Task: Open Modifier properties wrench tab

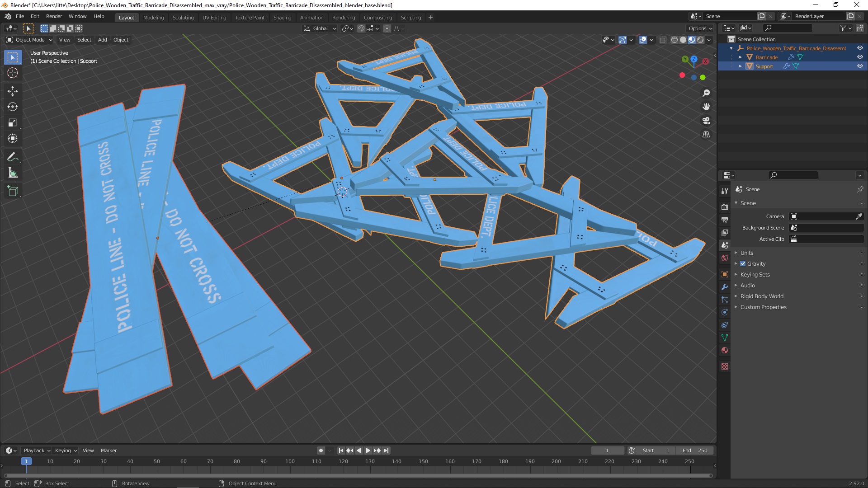Action: point(725,287)
